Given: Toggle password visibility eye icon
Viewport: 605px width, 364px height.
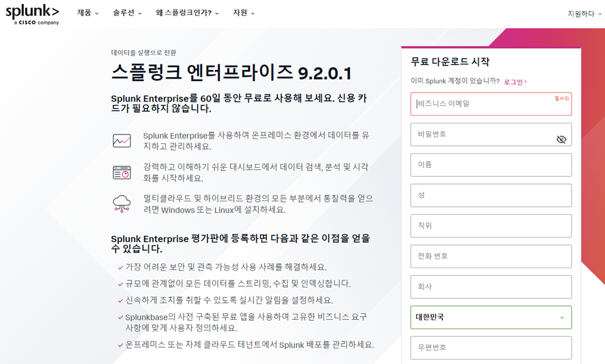Looking at the screenshot, I should pyautogui.click(x=561, y=140).
